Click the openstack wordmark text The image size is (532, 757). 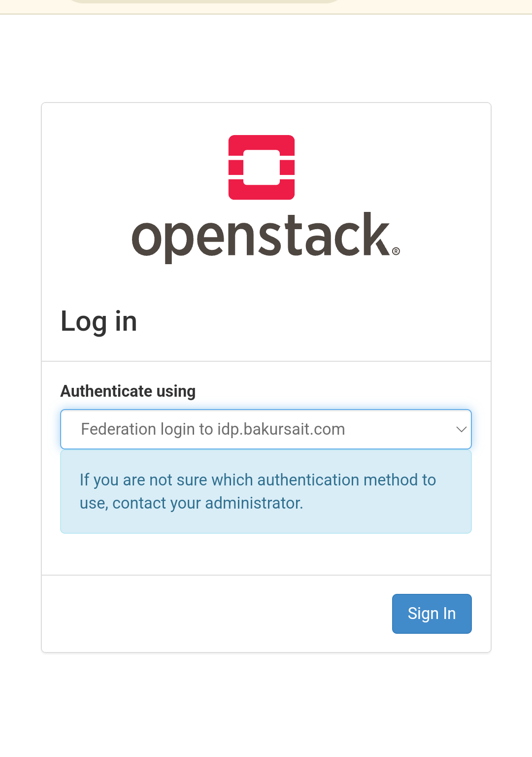click(x=261, y=237)
